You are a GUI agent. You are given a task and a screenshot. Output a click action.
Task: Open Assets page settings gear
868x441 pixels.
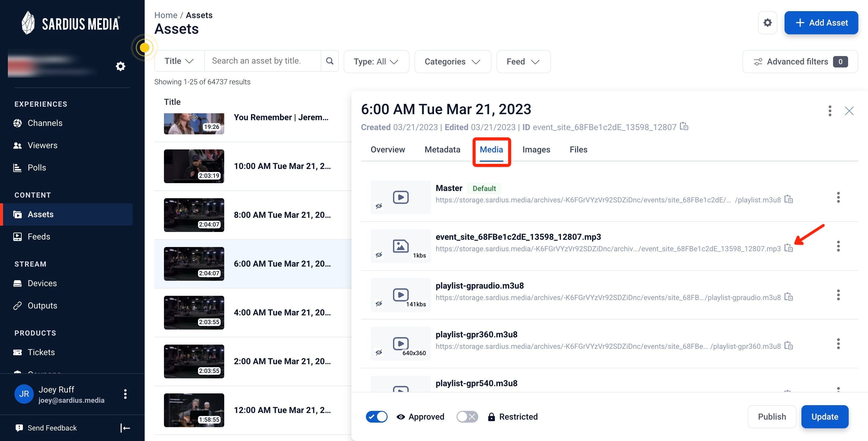point(767,23)
